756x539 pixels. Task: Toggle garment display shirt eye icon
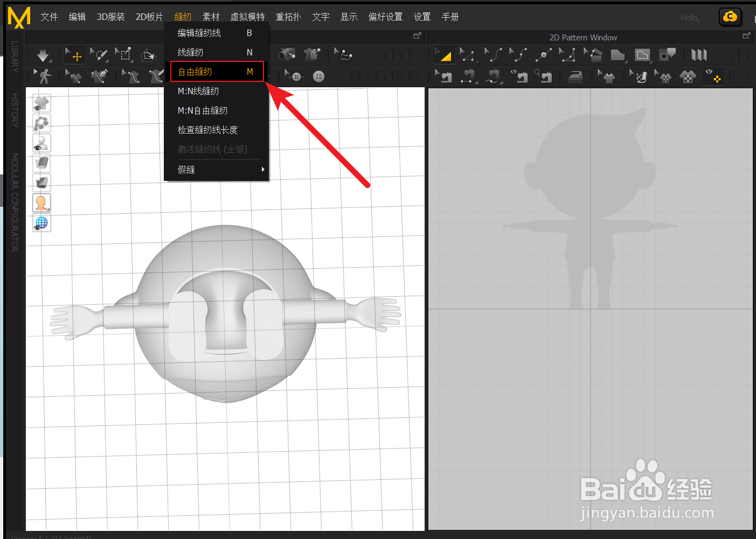(x=41, y=103)
